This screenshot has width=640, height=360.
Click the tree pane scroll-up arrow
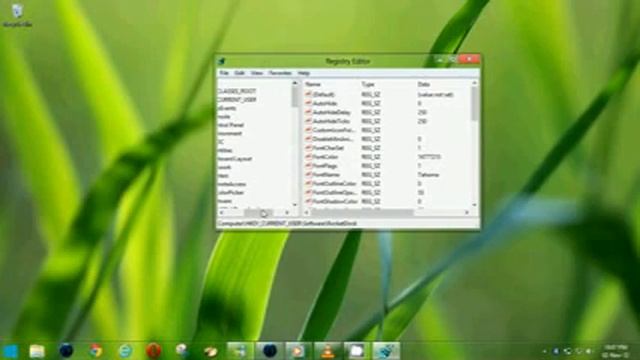tap(295, 83)
